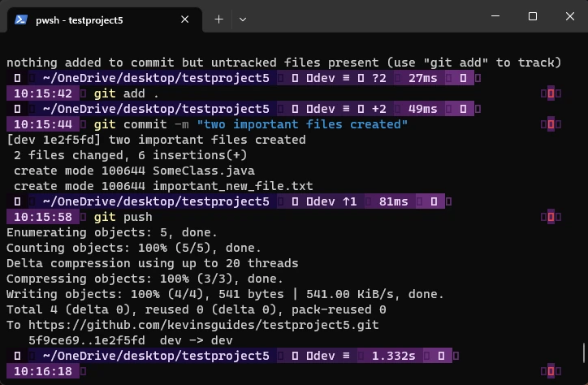Expand the new tab profile dropdown
Screen dimensions: 588x385
click(243, 19)
